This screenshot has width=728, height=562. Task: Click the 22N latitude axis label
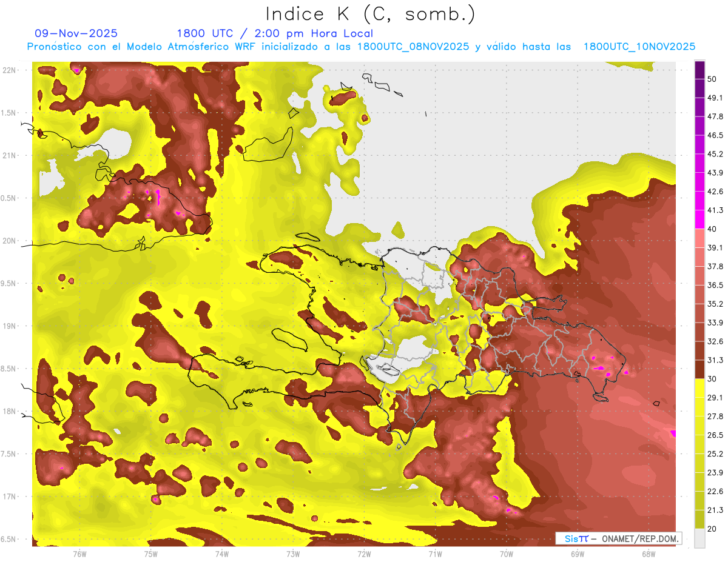pyautogui.click(x=10, y=70)
